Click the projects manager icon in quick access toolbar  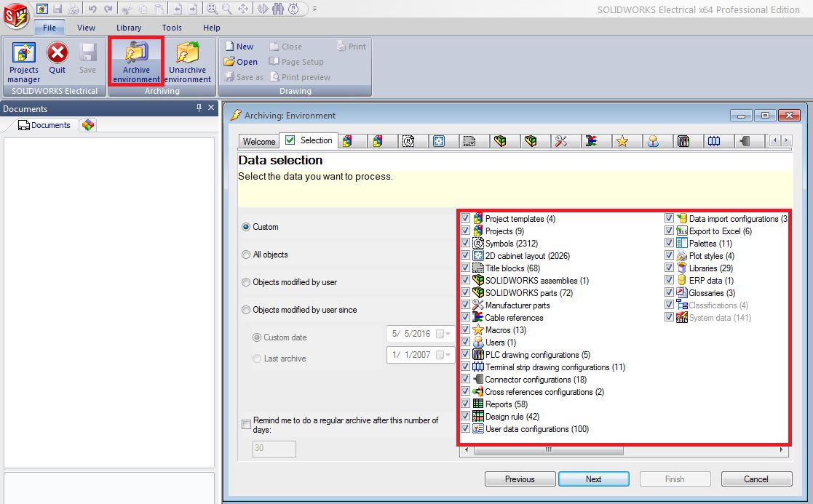(42, 9)
